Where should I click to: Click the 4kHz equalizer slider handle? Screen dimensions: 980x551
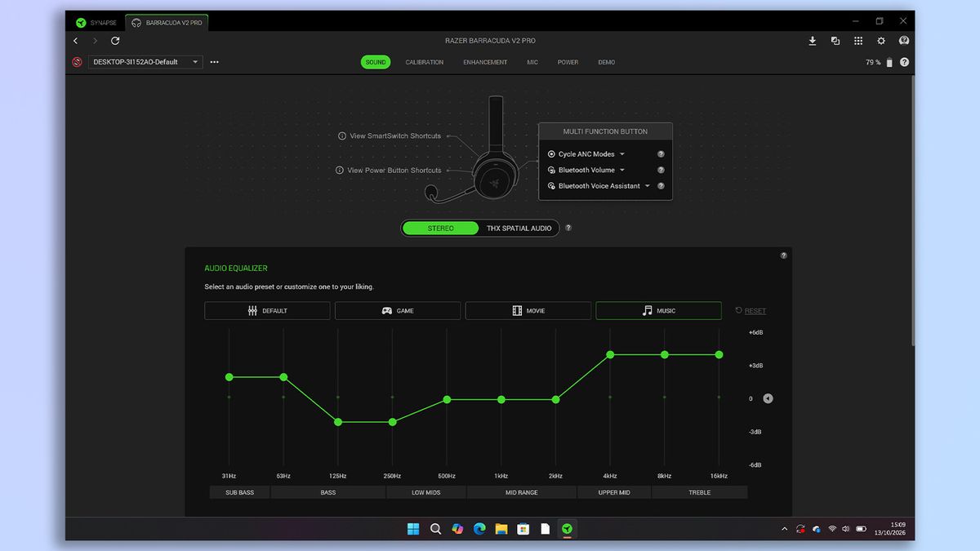click(x=610, y=354)
